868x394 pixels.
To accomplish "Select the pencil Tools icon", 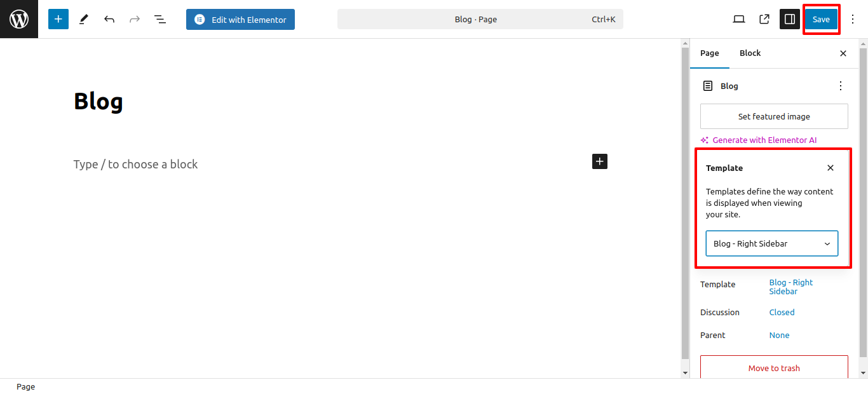I will point(84,19).
